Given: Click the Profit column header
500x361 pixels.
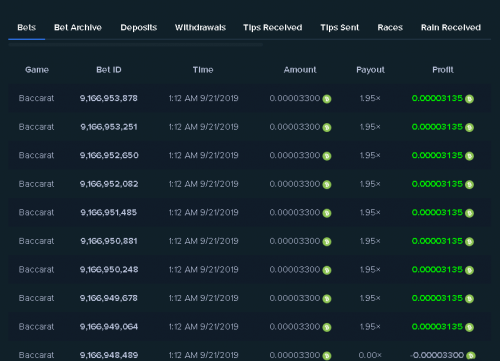Looking at the screenshot, I should click(x=443, y=70).
